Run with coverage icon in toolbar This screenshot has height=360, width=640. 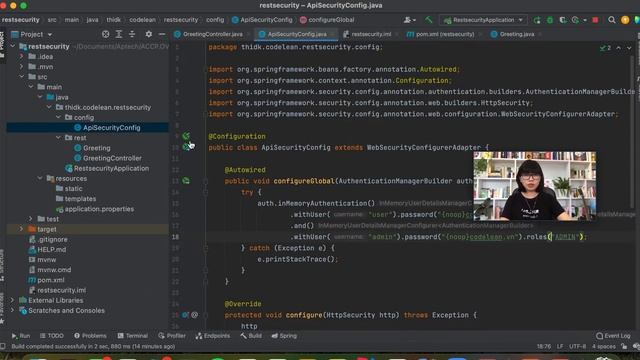click(x=563, y=20)
